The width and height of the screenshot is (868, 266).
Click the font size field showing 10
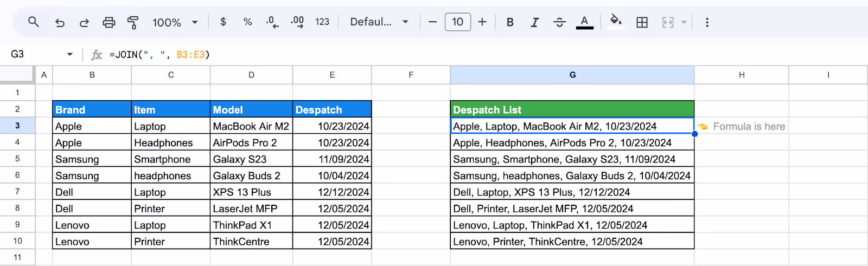click(x=458, y=22)
